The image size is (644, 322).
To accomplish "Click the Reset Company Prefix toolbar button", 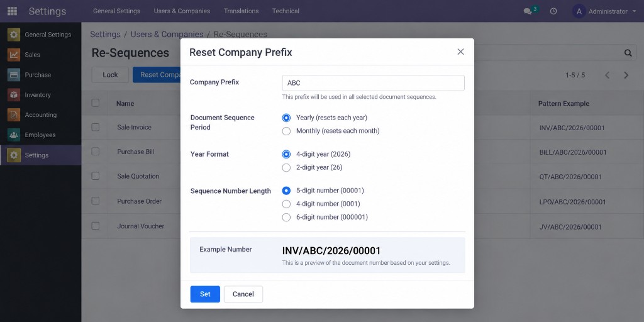I will click(x=157, y=75).
